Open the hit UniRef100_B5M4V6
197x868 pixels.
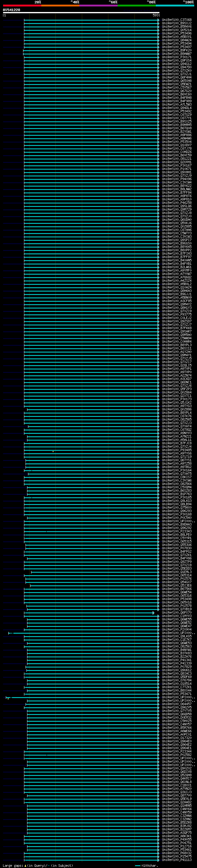pos(177,26)
